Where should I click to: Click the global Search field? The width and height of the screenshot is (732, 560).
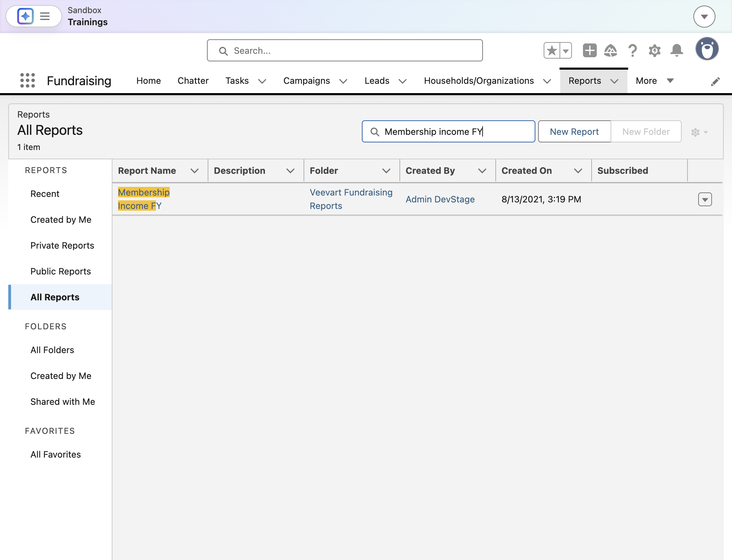point(345,51)
